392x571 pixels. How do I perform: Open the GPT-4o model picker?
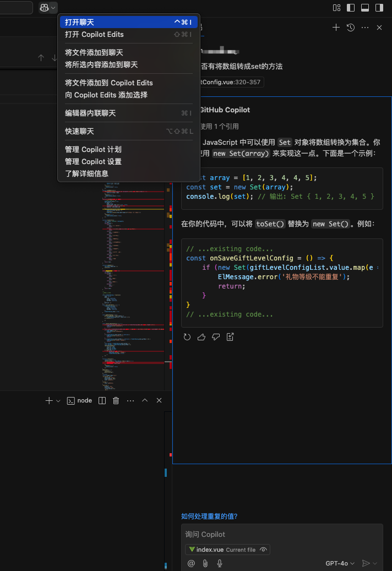[x=340, y=563]
